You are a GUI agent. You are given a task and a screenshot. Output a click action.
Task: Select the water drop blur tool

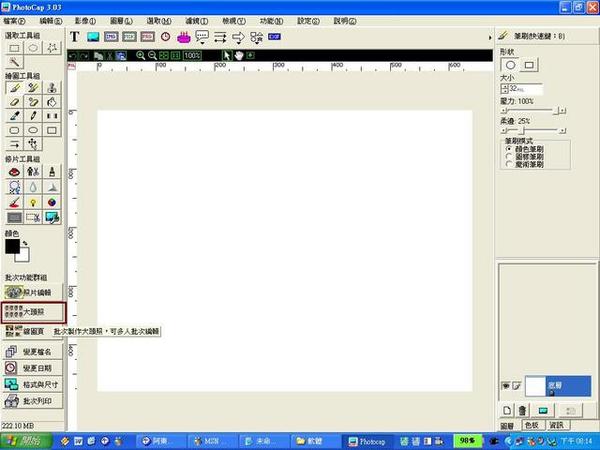[33, 187]
